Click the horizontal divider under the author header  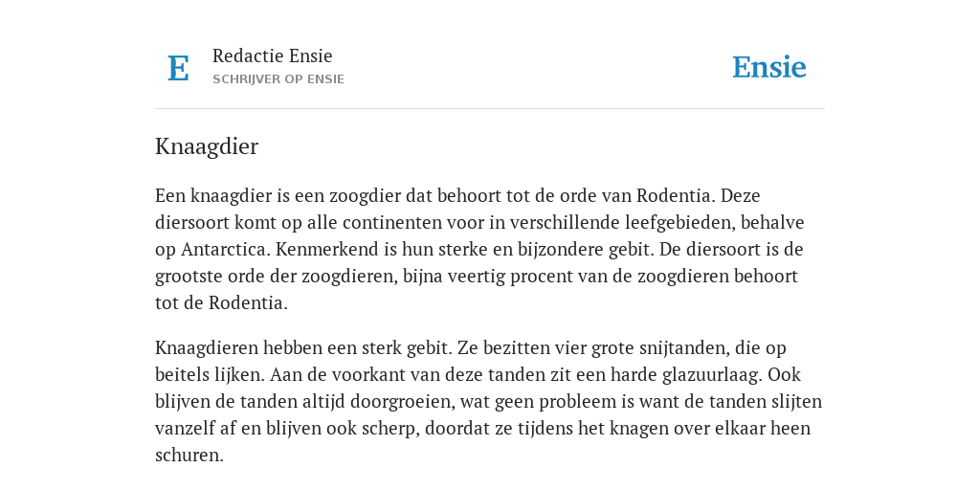[489, 109]
